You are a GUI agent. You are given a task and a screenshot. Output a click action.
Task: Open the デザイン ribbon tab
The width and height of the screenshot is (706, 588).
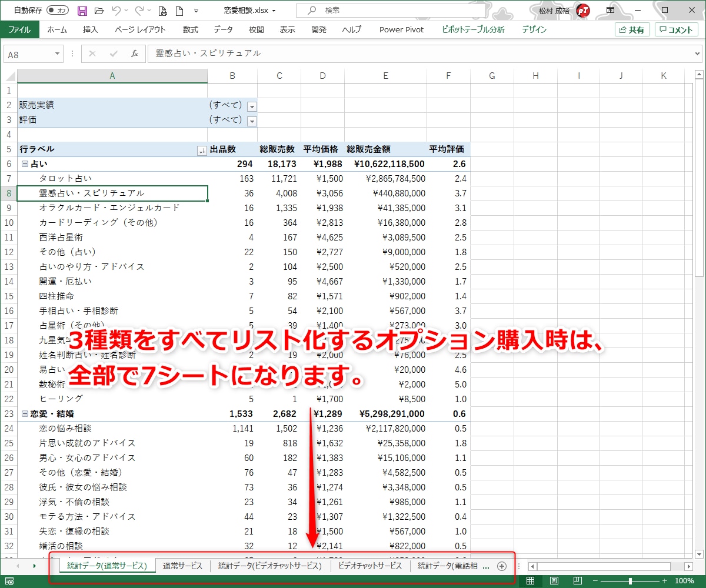click(534, 29)
